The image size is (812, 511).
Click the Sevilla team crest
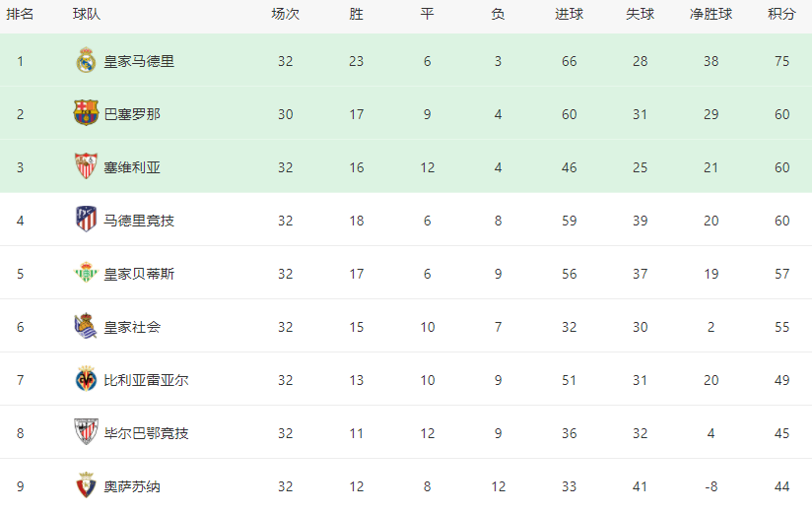click(x=86, y=166)
